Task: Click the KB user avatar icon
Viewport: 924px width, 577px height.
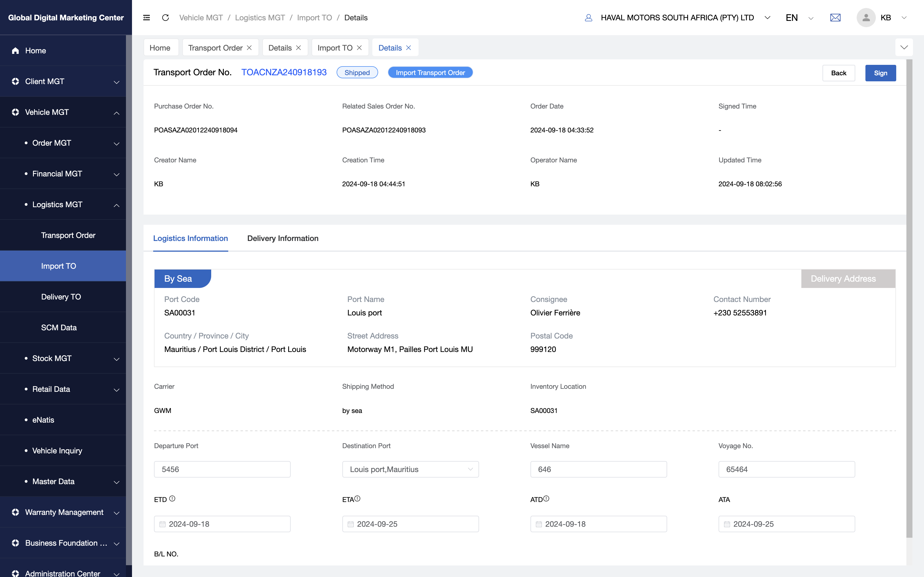Action: 866,18
